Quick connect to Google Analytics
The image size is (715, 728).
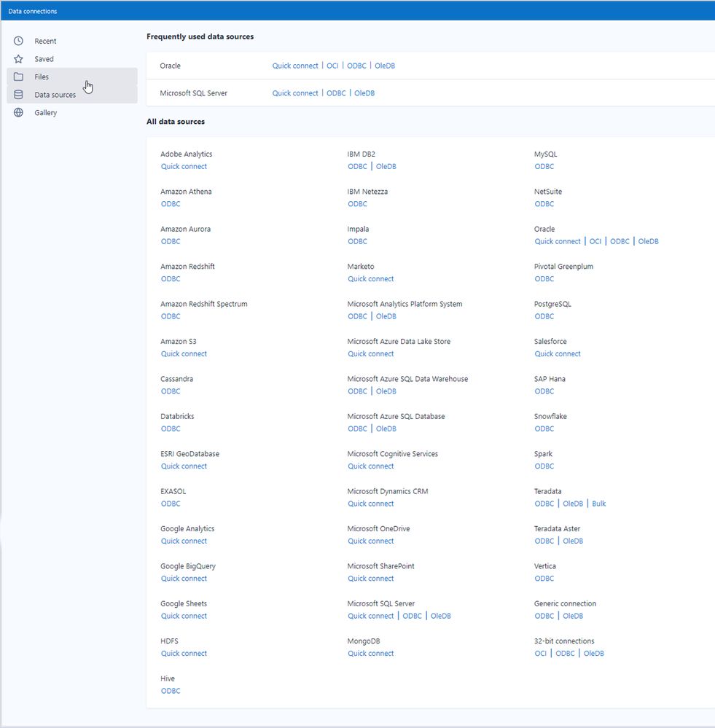(x=184, y=541)
